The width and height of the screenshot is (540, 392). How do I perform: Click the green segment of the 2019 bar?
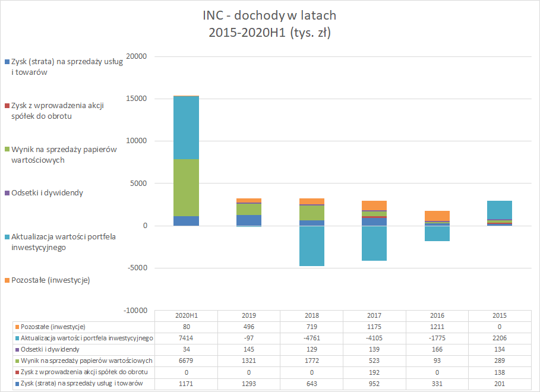[249, 210]
